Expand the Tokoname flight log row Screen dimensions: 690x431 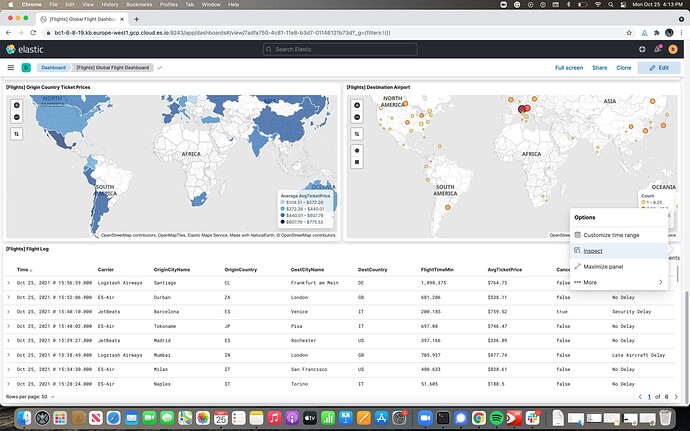pos(8,326)
